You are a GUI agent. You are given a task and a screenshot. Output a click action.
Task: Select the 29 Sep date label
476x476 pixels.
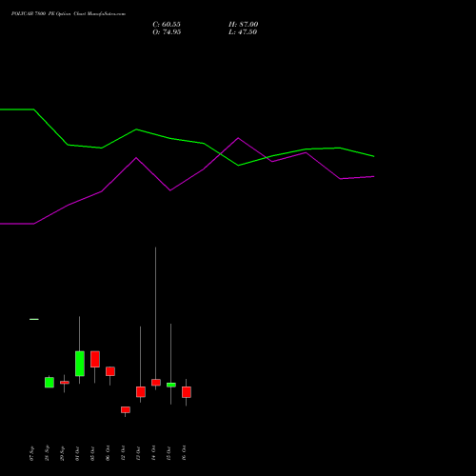(x=62, y=453)
